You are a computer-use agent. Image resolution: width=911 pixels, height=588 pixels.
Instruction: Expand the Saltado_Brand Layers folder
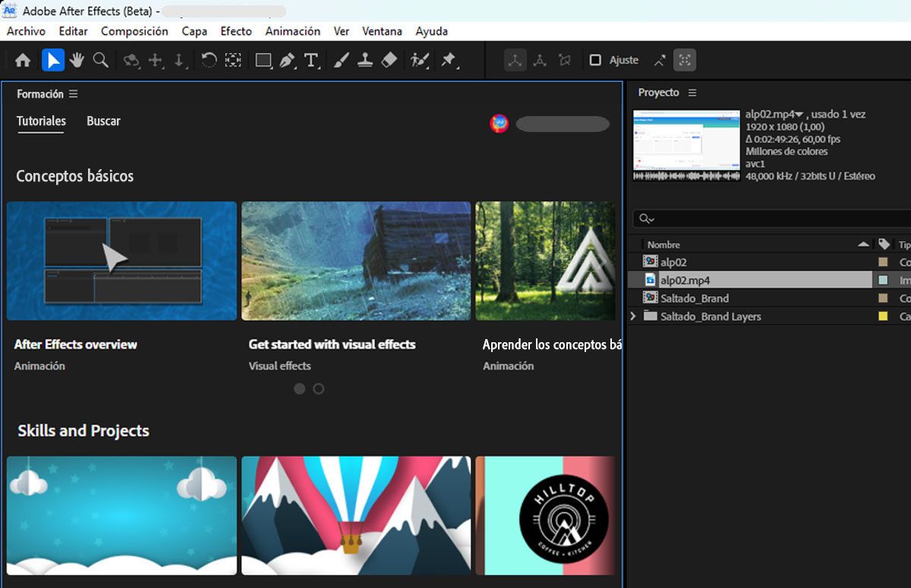coord(633,316)
